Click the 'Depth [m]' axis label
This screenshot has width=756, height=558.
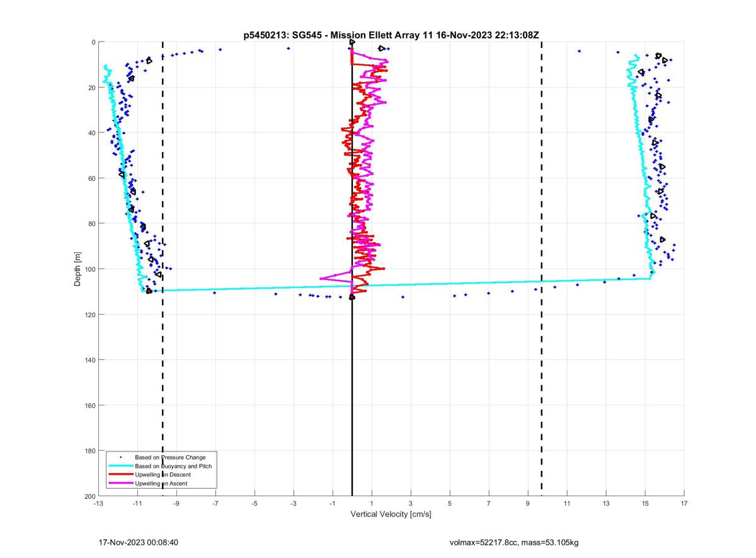(x=77, y=269)
